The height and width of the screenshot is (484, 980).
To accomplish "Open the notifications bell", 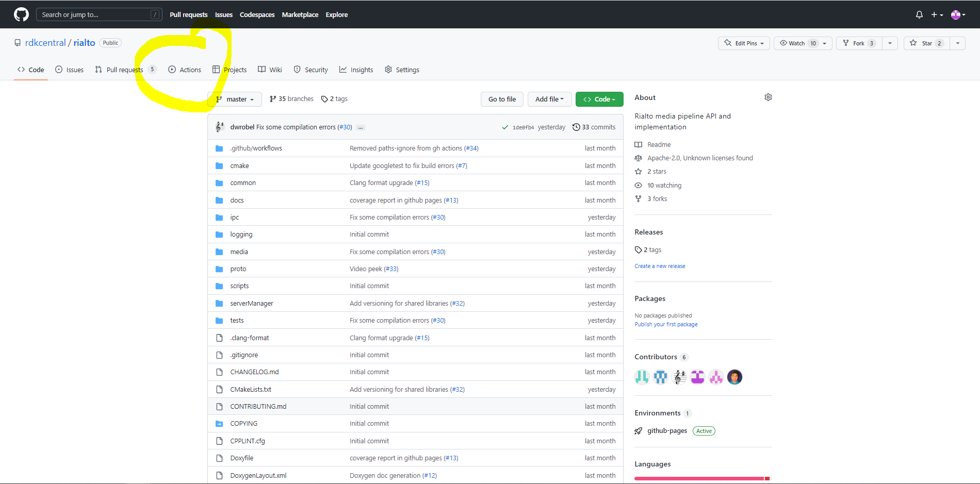I will click(919, 15).
